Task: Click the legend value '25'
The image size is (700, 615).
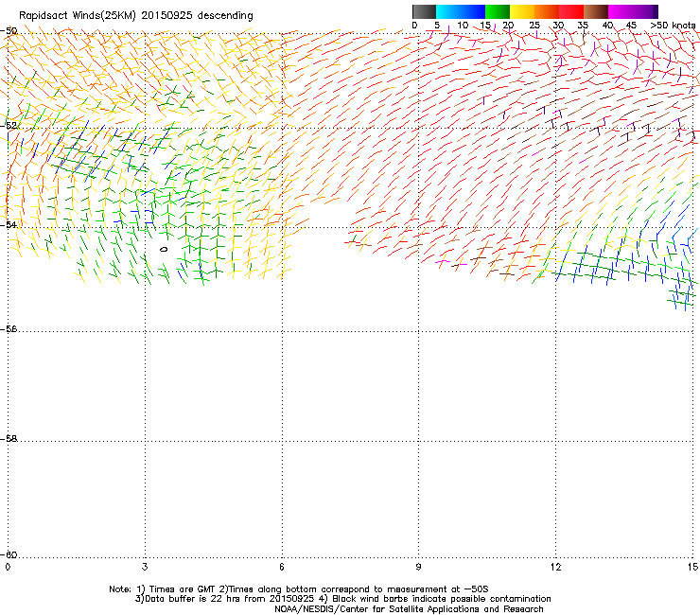Action: pos(534,26)
